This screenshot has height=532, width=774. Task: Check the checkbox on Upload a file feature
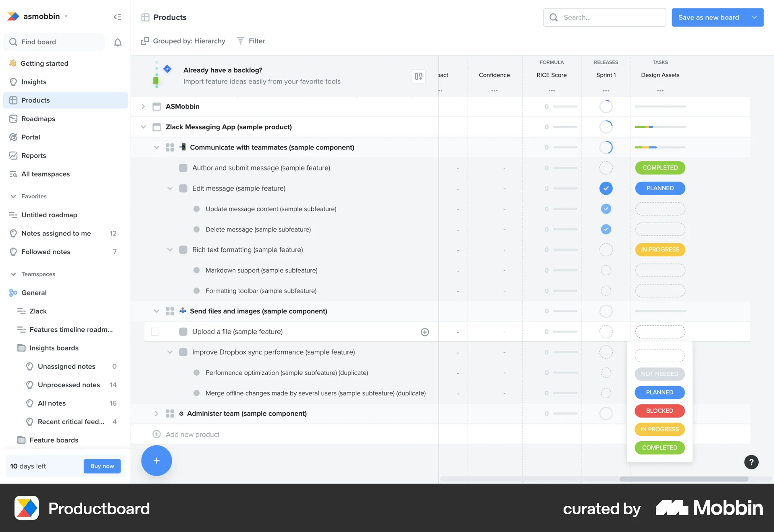click(x=155, y=331)
